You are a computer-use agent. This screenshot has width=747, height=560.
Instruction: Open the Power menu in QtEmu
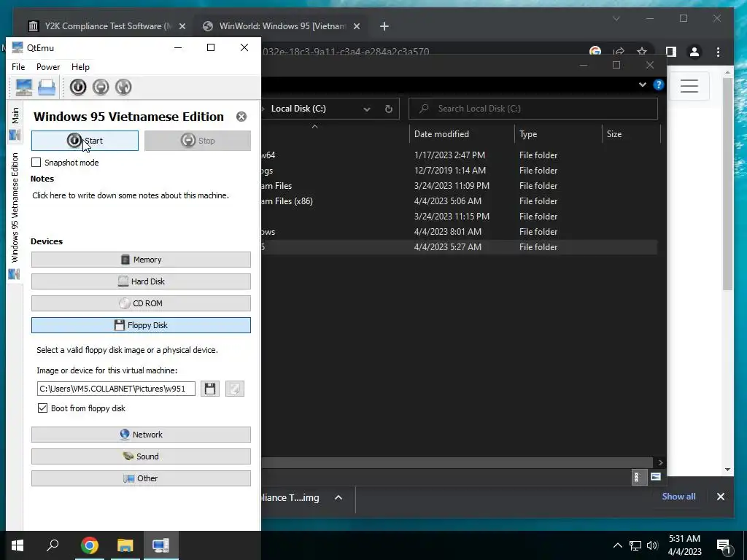(48, 66)
